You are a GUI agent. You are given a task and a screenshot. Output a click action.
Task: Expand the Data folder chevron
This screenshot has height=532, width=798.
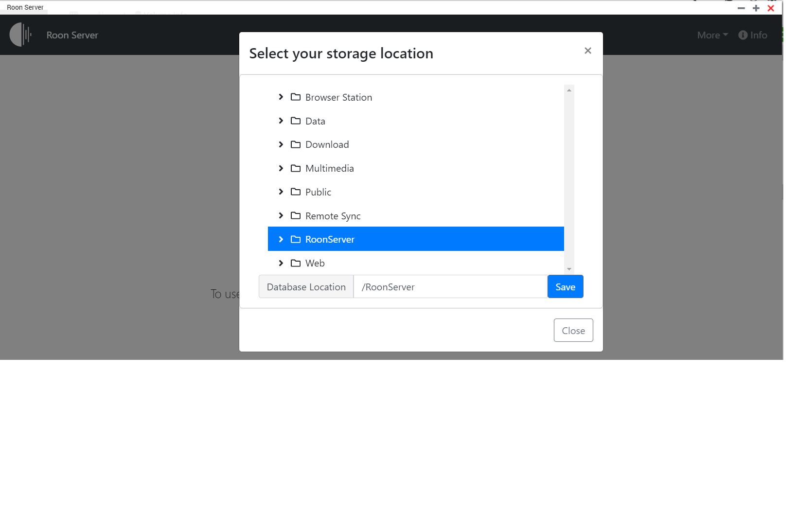[x=281, y=121]
